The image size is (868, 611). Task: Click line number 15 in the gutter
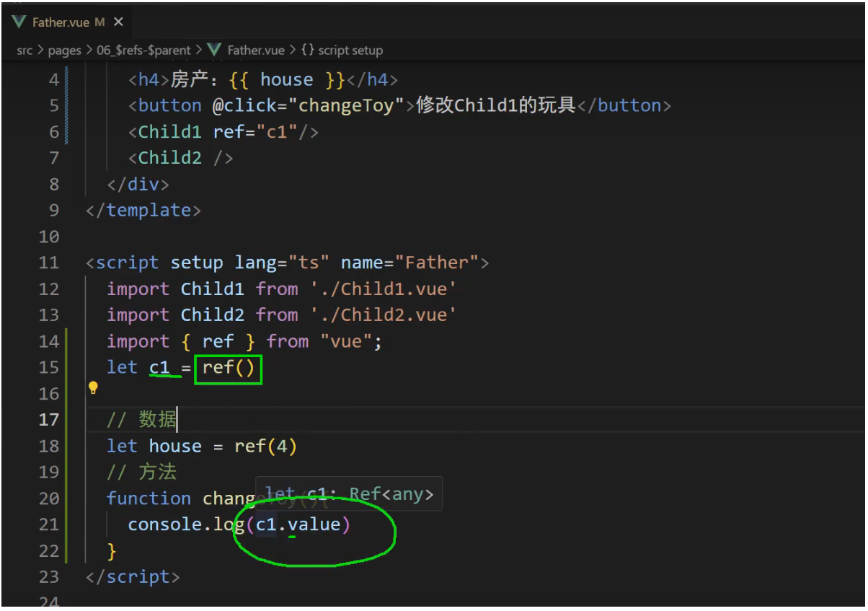(x=48, y=367)
